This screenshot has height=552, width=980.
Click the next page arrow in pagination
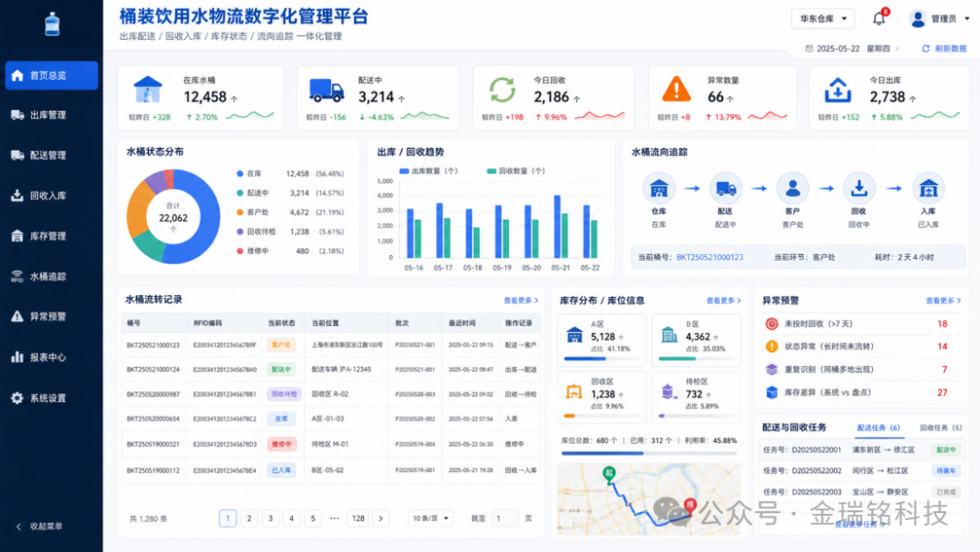coord(380,518)
